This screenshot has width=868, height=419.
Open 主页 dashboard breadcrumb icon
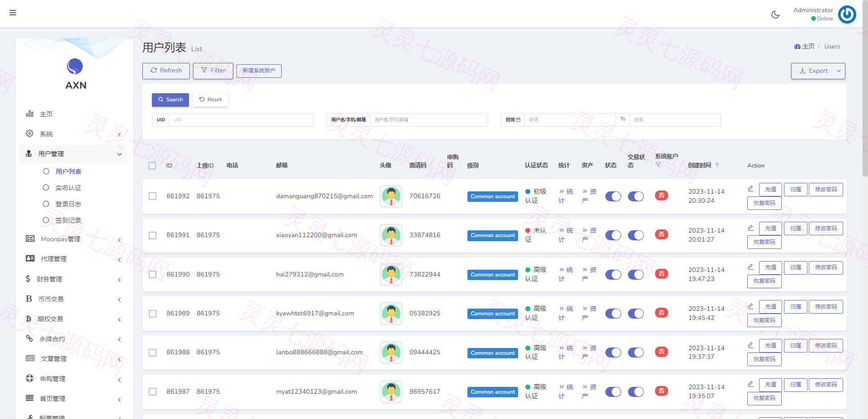(797, 47)
